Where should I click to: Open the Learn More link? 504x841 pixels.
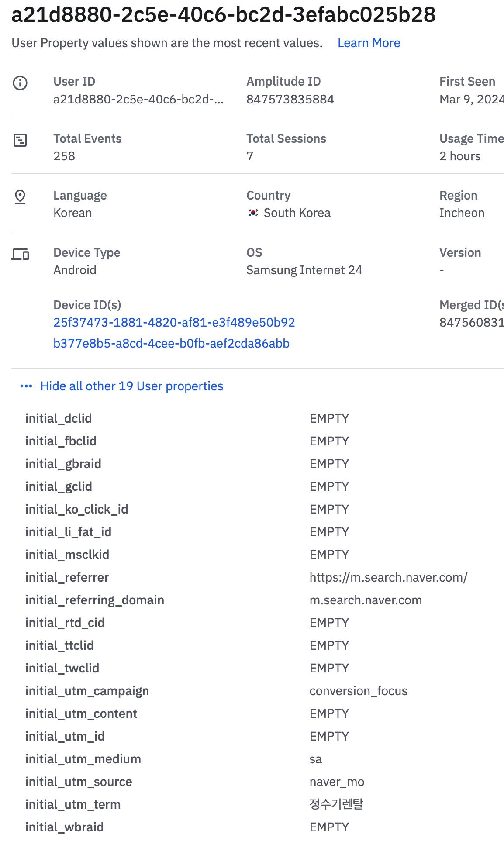coord(369,43)
